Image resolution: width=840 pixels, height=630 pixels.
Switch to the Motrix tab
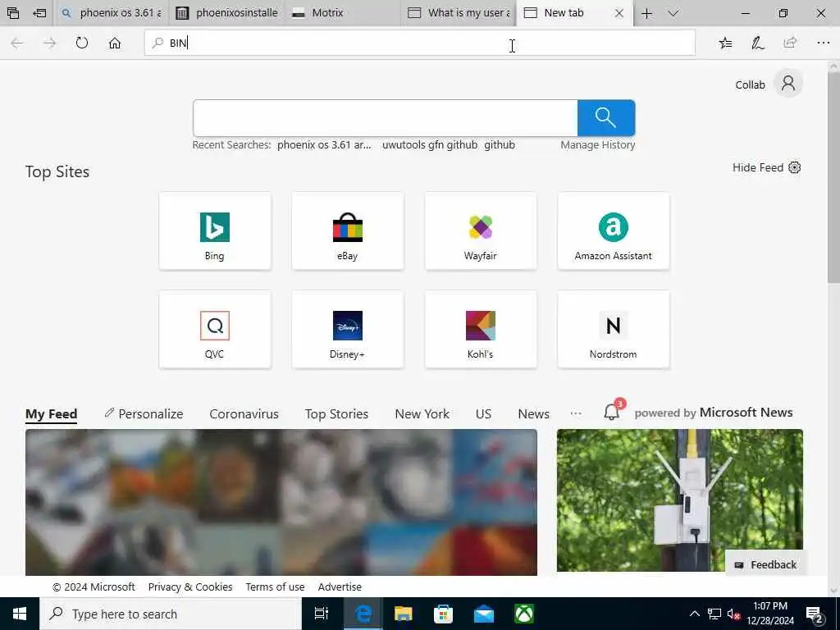[343, 13]
